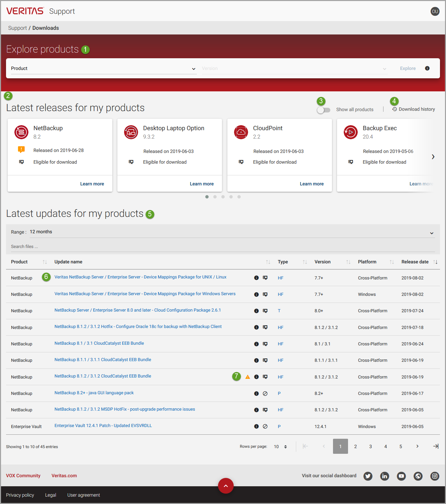
Task: Click download icon for Oracle 18c Hotfix row
Action: (265, 327)
